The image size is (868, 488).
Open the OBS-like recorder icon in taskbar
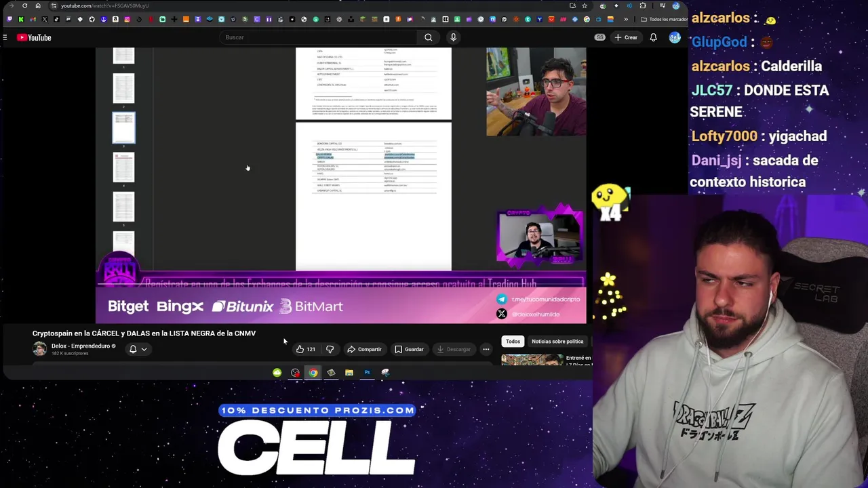point(295,372)
